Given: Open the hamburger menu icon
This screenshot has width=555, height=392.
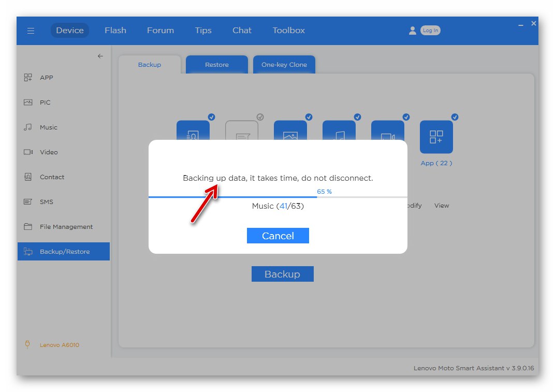Looking at the screenshot, I should pyautogui.click(x=31, y=31).
